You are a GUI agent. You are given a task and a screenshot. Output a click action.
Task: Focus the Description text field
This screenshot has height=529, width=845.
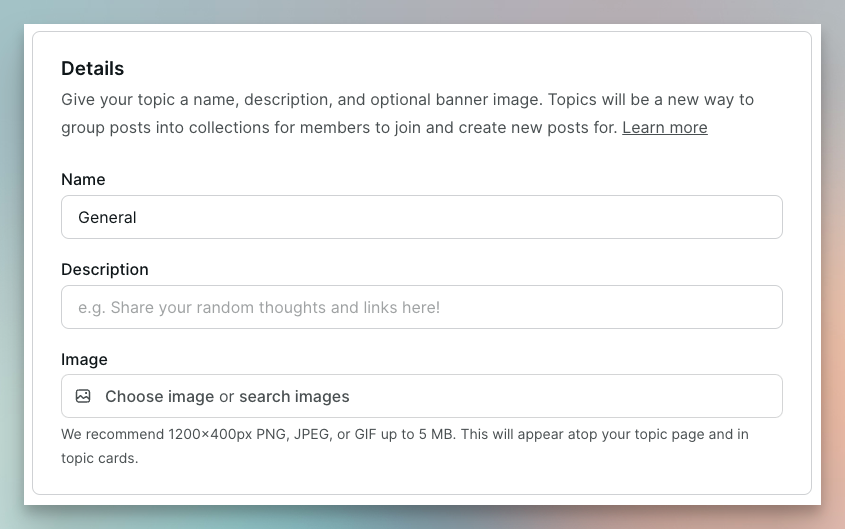click(x=421, y=307)
